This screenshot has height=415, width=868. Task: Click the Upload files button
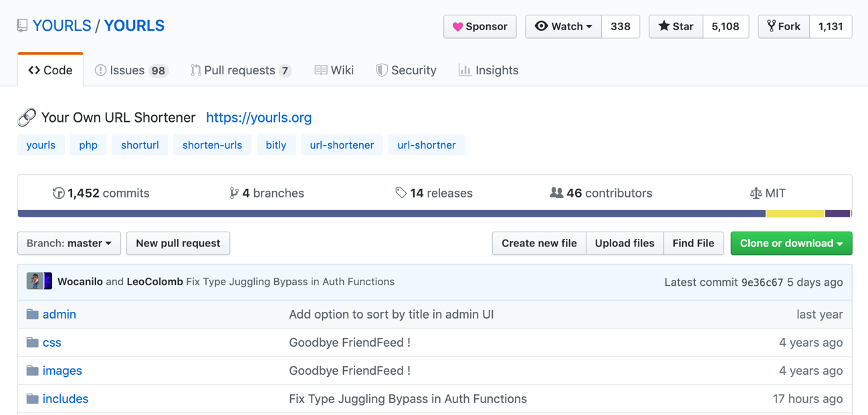pyautogui.click(x=625, y=243)
